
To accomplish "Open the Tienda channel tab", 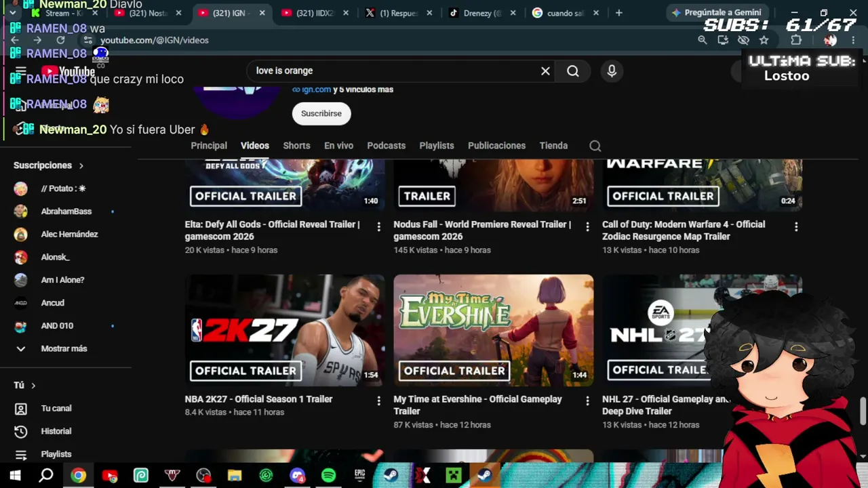I will (x=553, y=146).
